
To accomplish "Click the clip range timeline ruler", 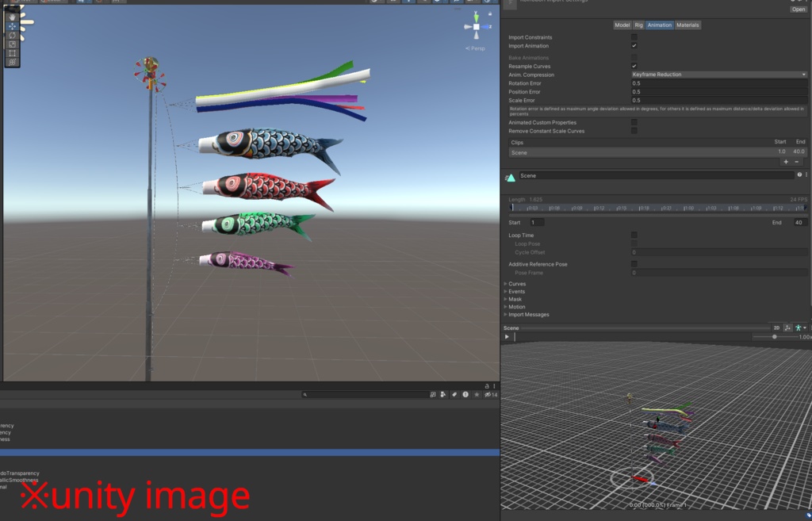I will click(x=657, y=208).
